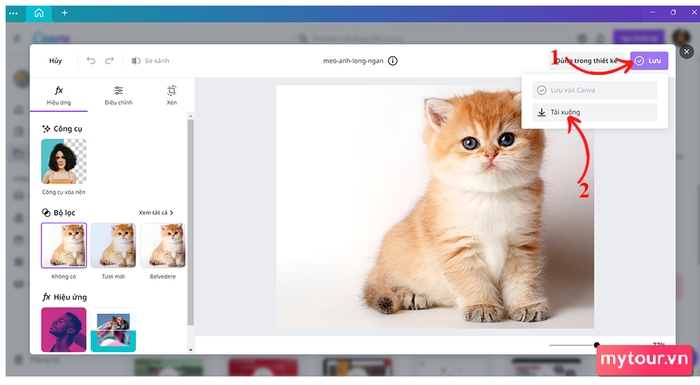Image resolution: width=700 pixels, height=385 pixels.
Task: Click Dùng trong thiết kế button
Action: pos(587,61)
